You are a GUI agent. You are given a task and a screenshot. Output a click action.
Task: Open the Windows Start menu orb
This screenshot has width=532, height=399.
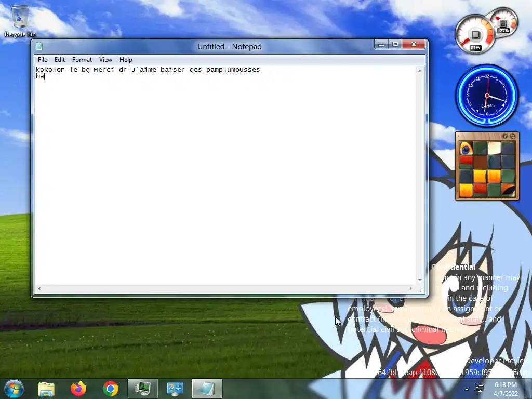coord(14,389)
